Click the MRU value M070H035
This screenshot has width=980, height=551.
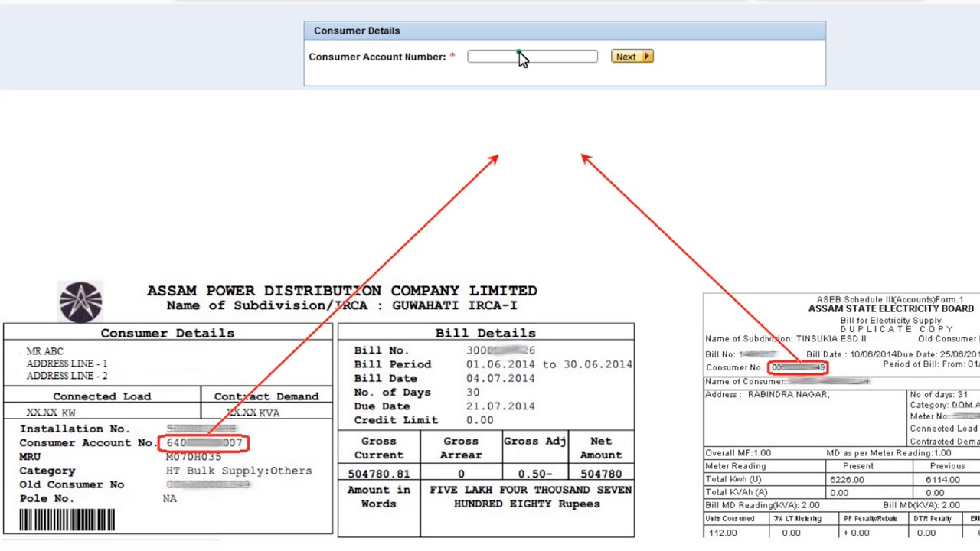(x=194, y=457)
